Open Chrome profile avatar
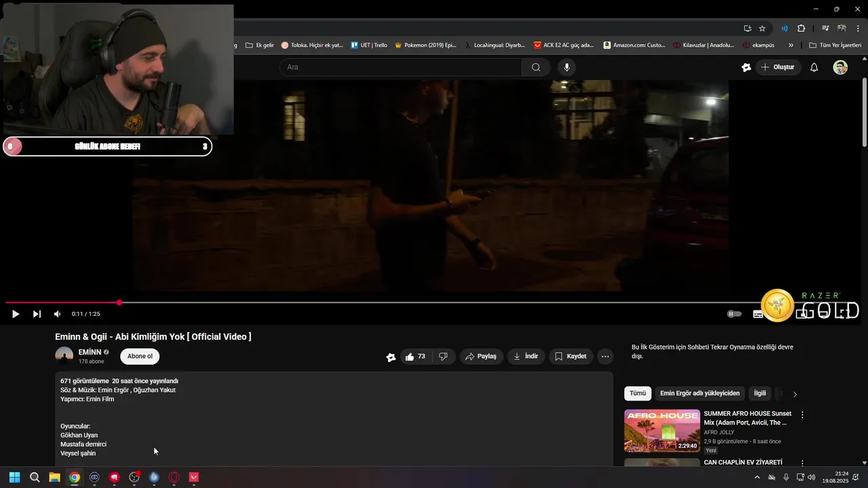Screen dimensions: 868x488 click(842, 28)
